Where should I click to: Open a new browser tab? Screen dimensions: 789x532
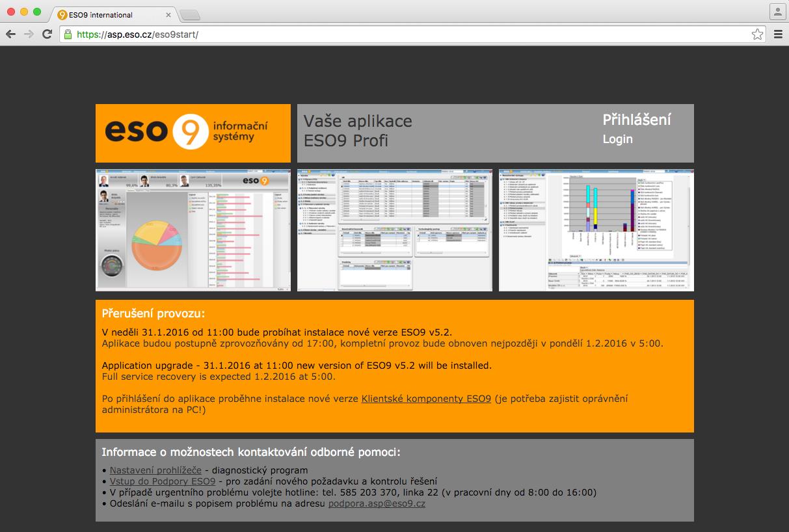pyautogui.click(x=189, y=15)
